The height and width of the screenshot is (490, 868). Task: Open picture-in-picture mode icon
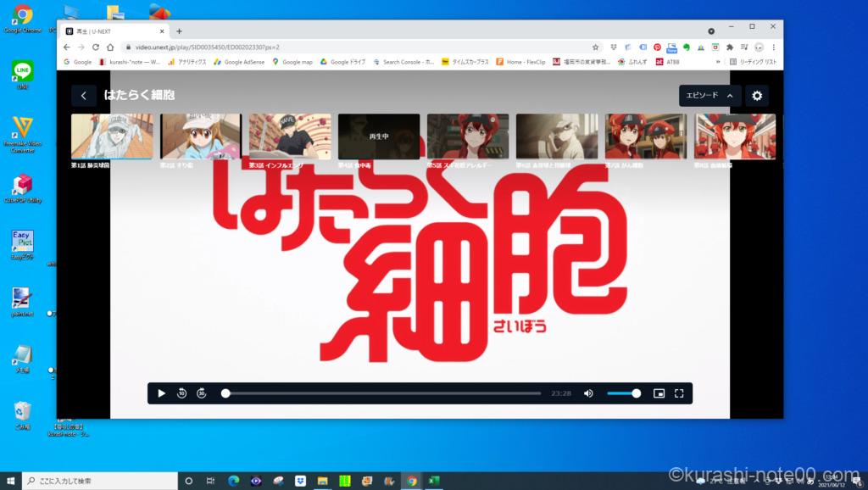click(x=660, y=393)
